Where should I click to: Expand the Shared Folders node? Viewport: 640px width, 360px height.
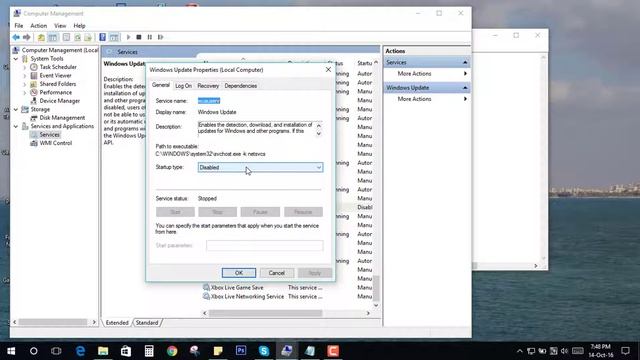coord(24,84)
